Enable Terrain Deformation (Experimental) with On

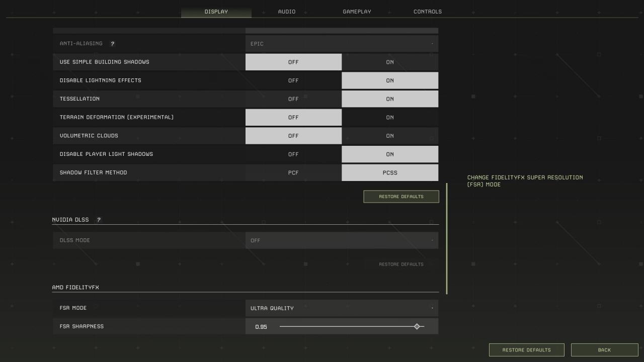390,117
